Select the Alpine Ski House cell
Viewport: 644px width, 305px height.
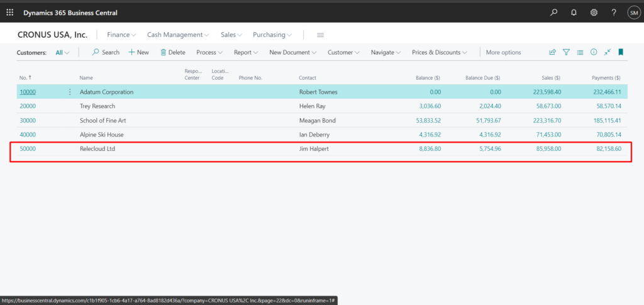point(101,134)
